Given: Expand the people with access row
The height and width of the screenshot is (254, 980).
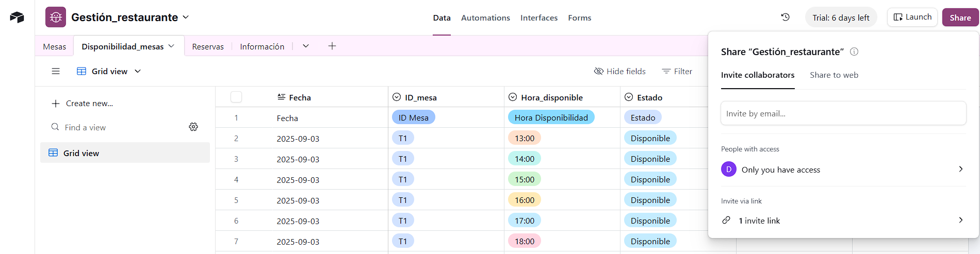Looking at the screenshot, I should click(960, 169).
